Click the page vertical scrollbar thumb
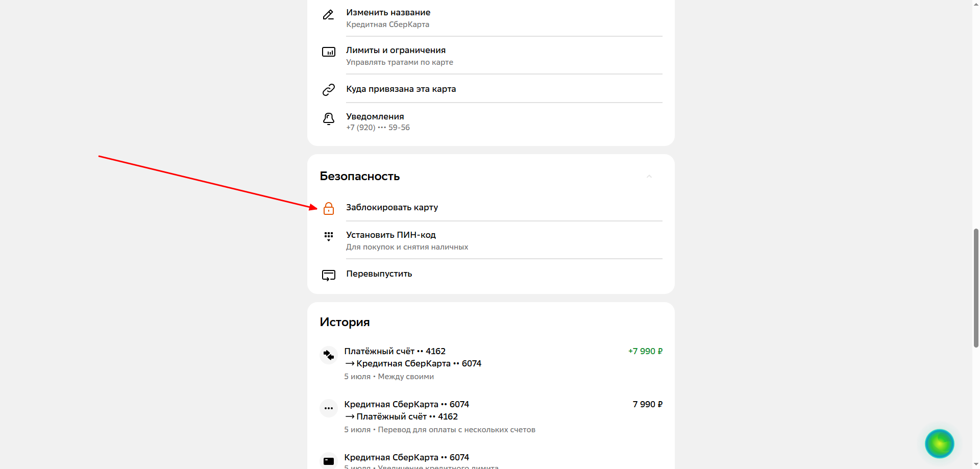The width and height of the screenshot is (980, 469). (976, 288)
